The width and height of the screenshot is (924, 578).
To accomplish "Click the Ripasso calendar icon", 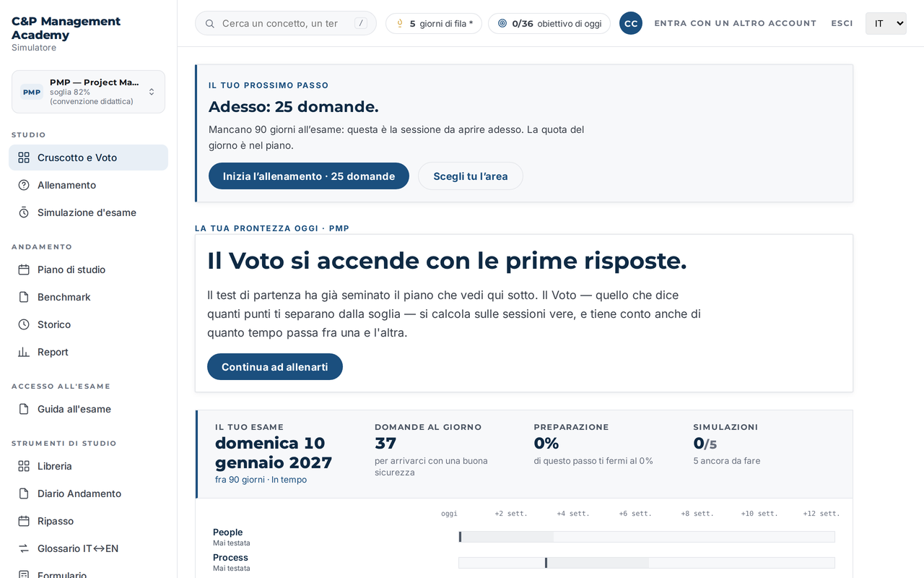I will 24,521.
